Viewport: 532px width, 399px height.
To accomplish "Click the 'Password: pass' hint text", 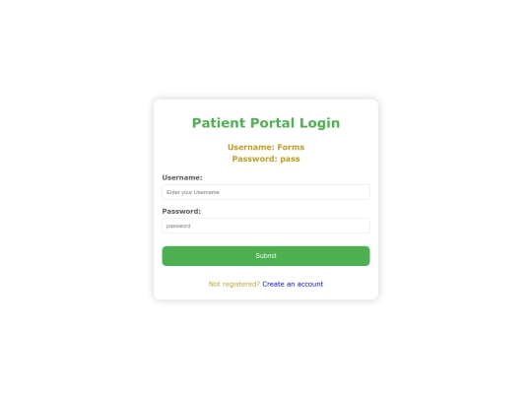I will 266,159.
